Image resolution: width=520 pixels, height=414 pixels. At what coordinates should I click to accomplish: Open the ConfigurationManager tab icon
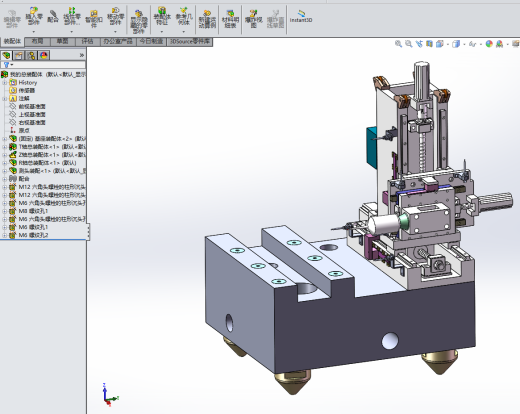pos(31,55)
